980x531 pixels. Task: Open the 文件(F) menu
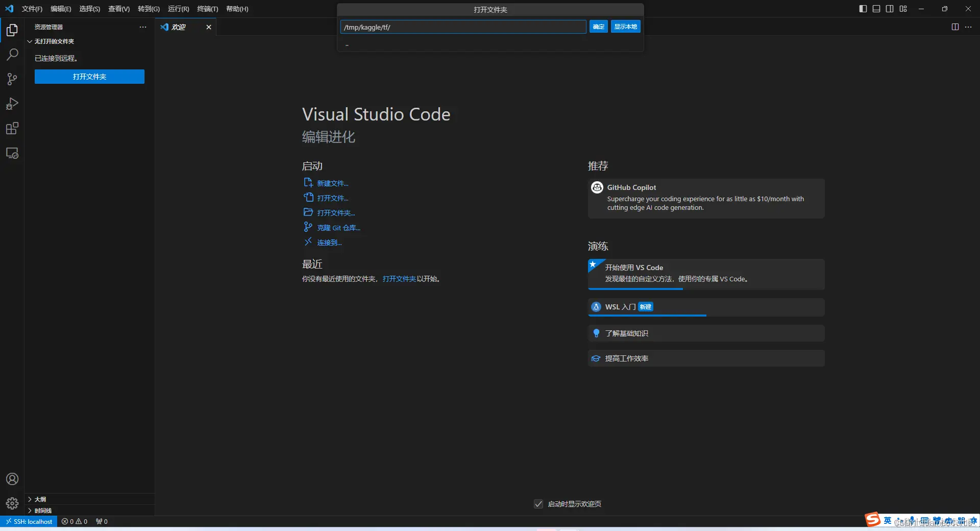[32, 9]
